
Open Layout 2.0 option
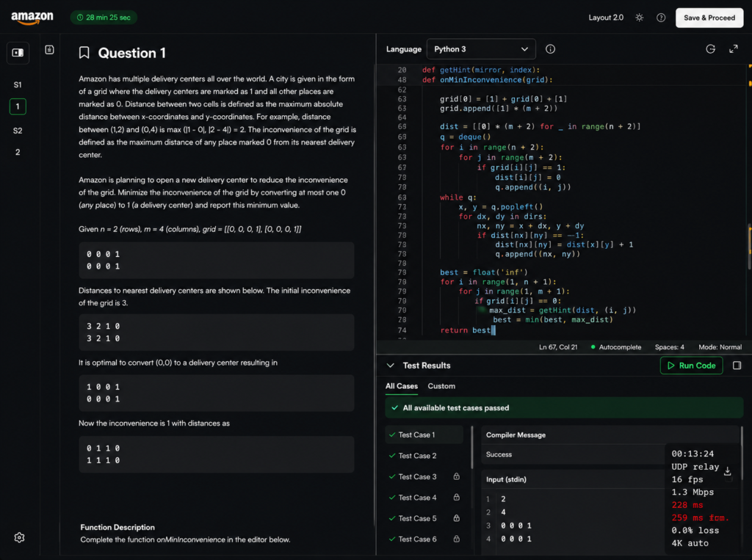(606, 18)
